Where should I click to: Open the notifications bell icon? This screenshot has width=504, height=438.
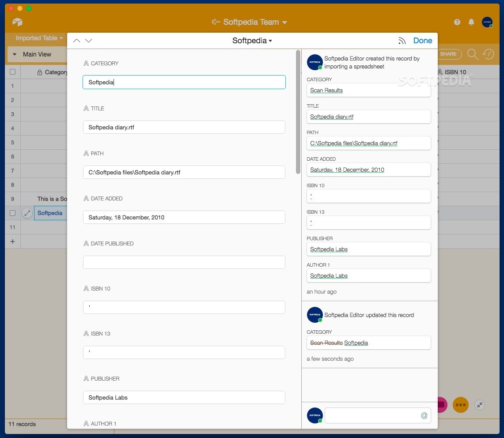pyautogui.click(x=471, y=22)
